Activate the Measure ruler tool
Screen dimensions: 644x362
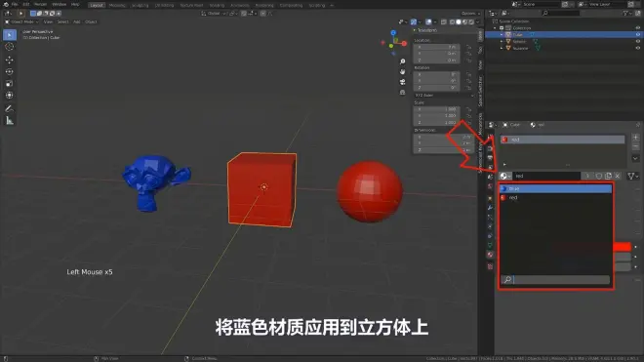tap(10, 120)
